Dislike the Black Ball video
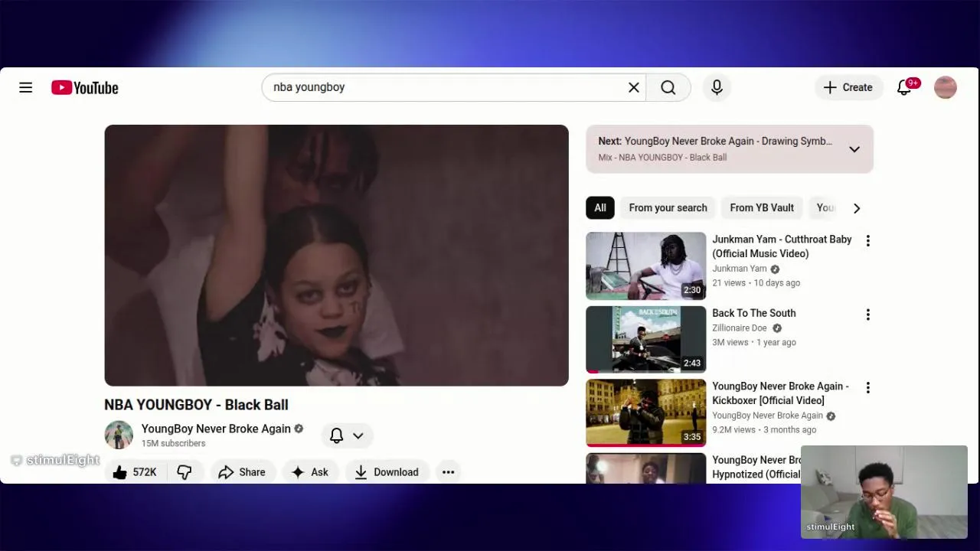 click(x=185, y=472)
